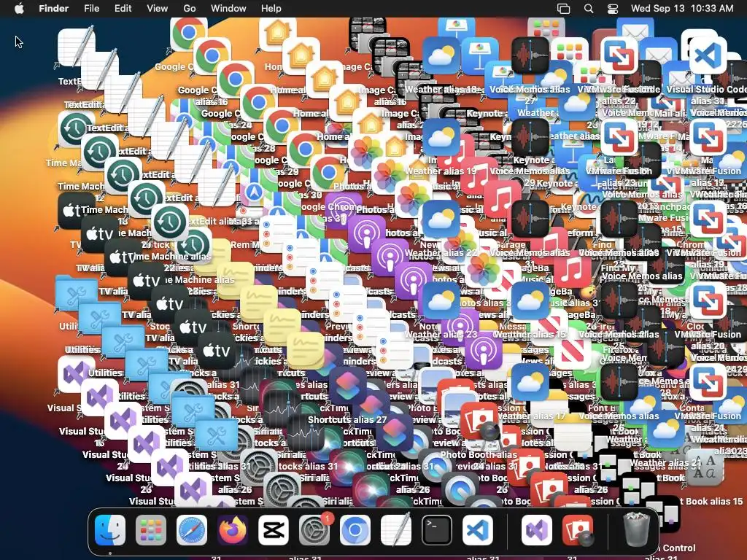747x560 pixels.
Task: Launch Visual Studio Code from the Dock
Action: pyautogui.click(x=478, y=530)
